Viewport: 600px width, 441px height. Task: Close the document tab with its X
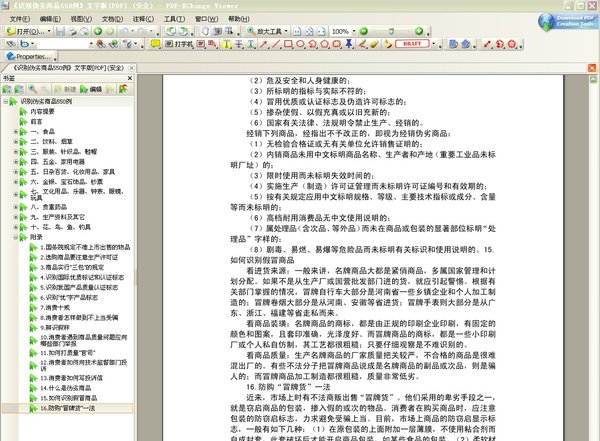[x=131, y=68]
